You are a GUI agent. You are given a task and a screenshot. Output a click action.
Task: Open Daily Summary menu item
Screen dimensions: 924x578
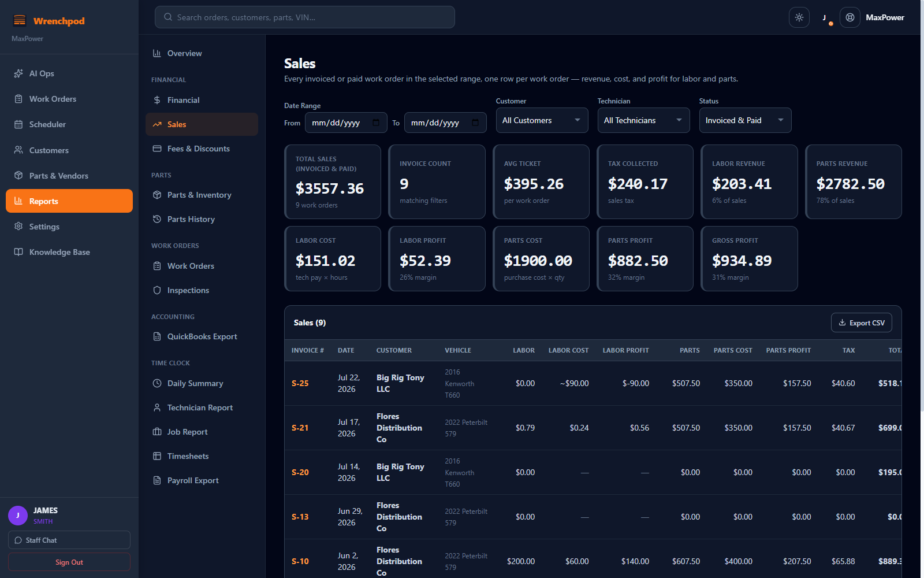[x=202, y=383]
